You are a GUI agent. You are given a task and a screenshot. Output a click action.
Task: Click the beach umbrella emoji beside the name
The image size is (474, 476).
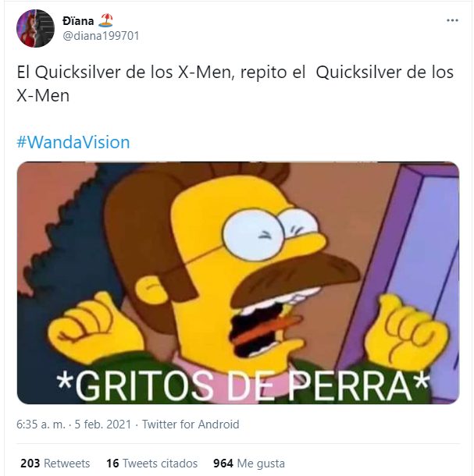tap(105, 20)
